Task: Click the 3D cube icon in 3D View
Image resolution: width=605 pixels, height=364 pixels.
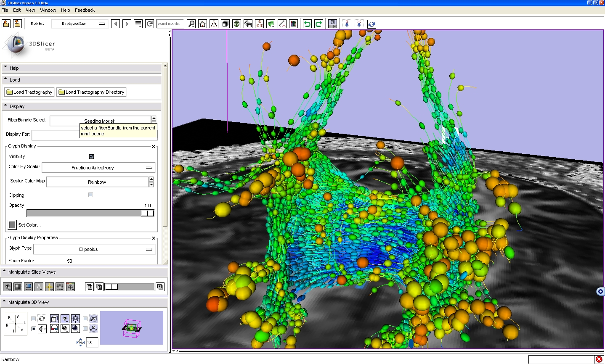Action: [x=54, y=319]
